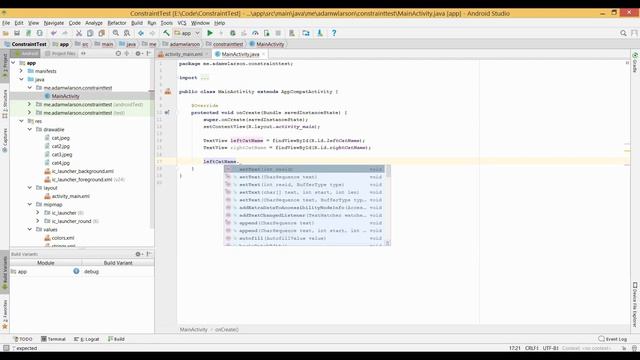Open the Build tool window

coord(116,339)
